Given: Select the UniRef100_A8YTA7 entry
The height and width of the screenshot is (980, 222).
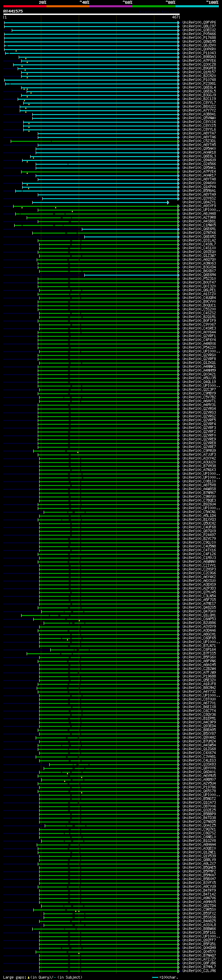Looking at the screenshot, I should tap(199, 133).
